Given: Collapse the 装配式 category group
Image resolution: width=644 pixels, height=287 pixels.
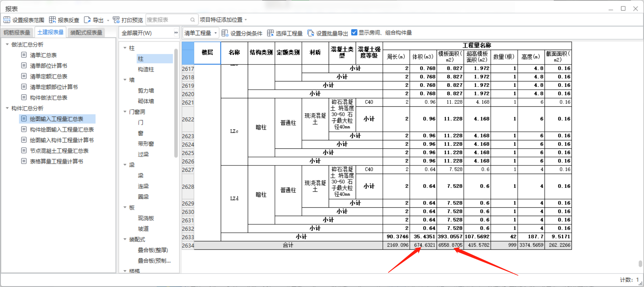Looking at the screenshot, I should 125,239.
